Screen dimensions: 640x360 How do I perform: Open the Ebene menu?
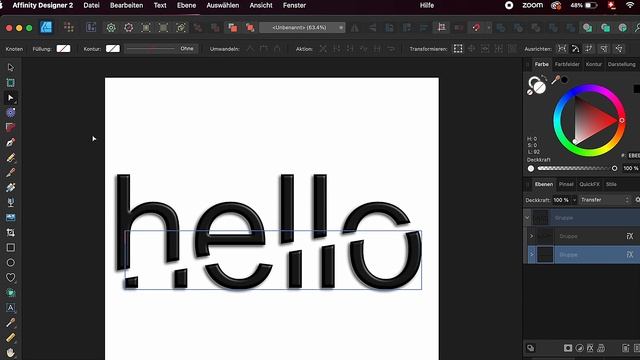tap(187, 5)
